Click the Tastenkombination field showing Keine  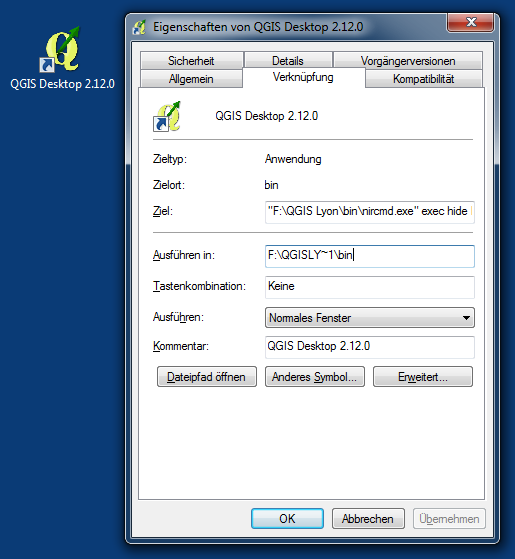pos(370,287)
